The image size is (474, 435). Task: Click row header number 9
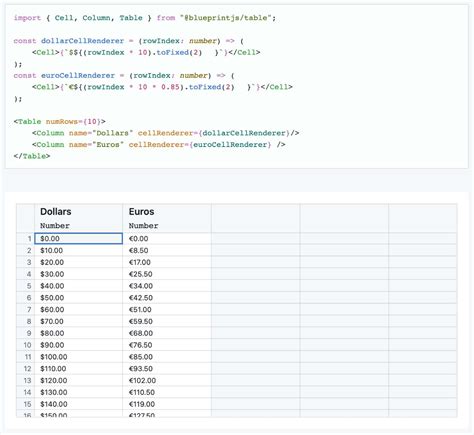point(25,333)
